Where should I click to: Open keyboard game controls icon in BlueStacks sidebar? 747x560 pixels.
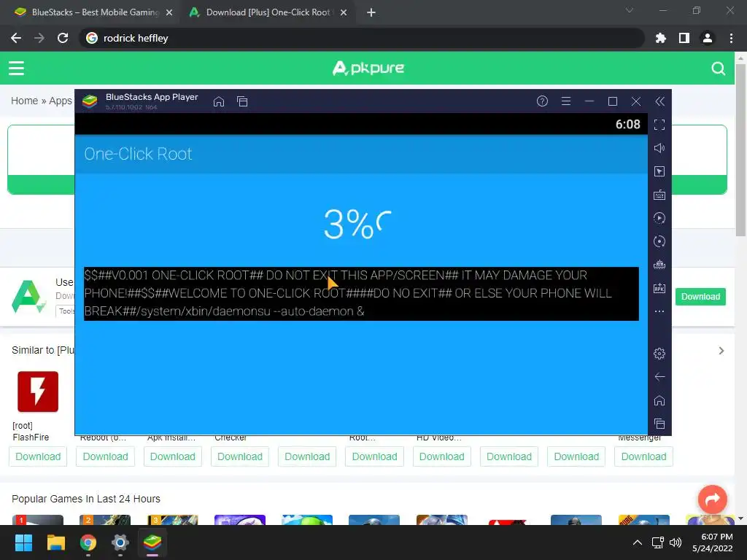pyautogui.click(x=659, y=195)
